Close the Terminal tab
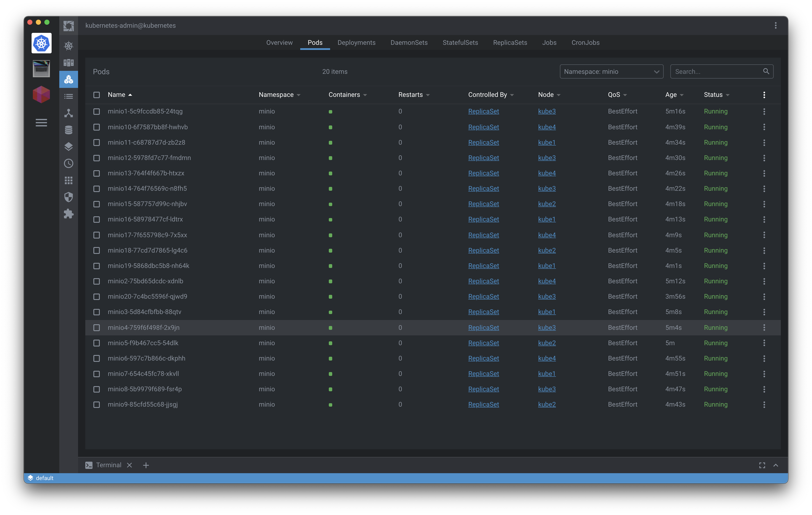 click(129, 465)
